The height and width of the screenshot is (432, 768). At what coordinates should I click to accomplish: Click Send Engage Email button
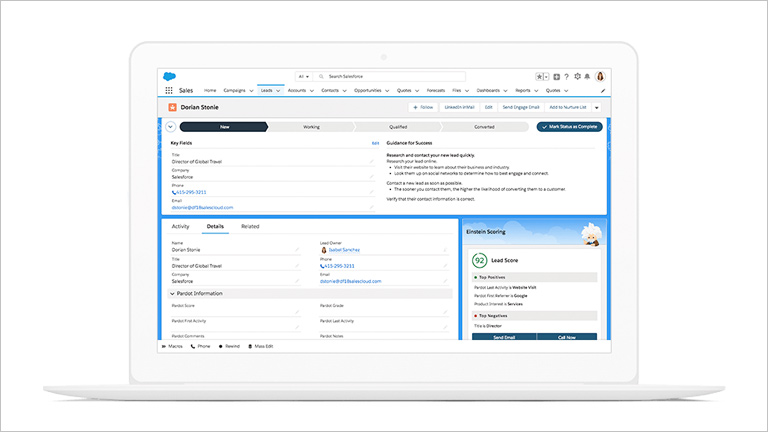point(521,107)
